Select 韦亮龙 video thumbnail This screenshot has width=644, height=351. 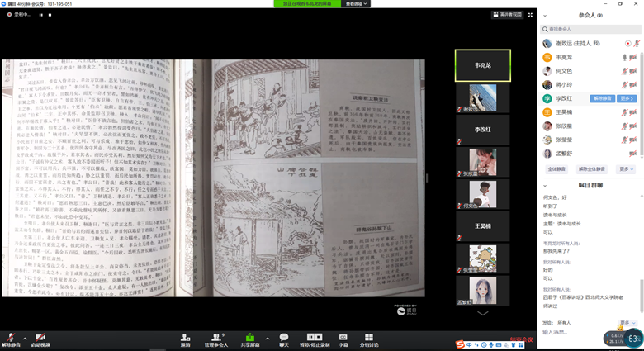coord(482,65)
